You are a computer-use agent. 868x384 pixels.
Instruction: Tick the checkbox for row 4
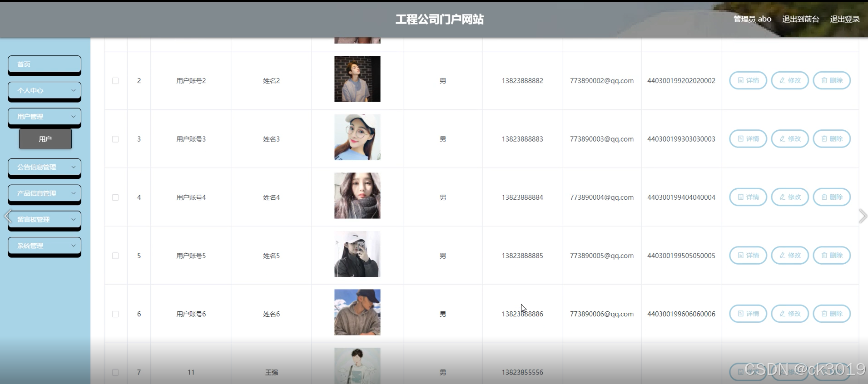click(x=115, y=197)
